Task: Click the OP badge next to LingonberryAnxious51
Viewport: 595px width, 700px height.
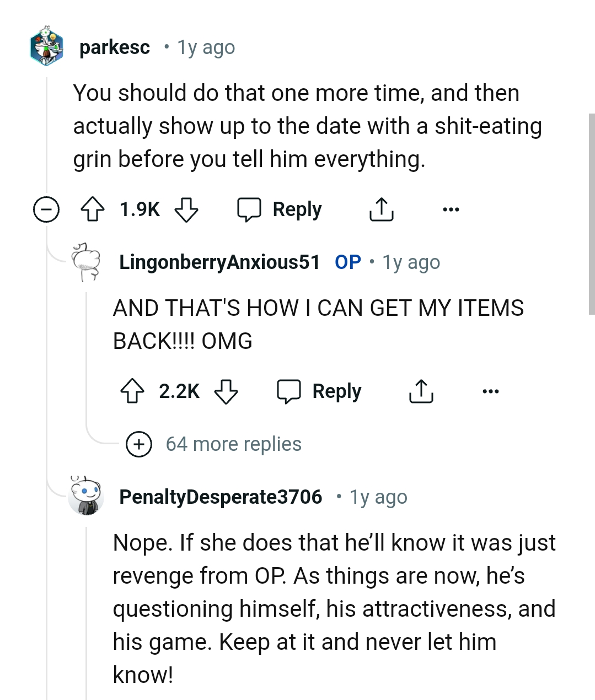Action: click(347, 262)
